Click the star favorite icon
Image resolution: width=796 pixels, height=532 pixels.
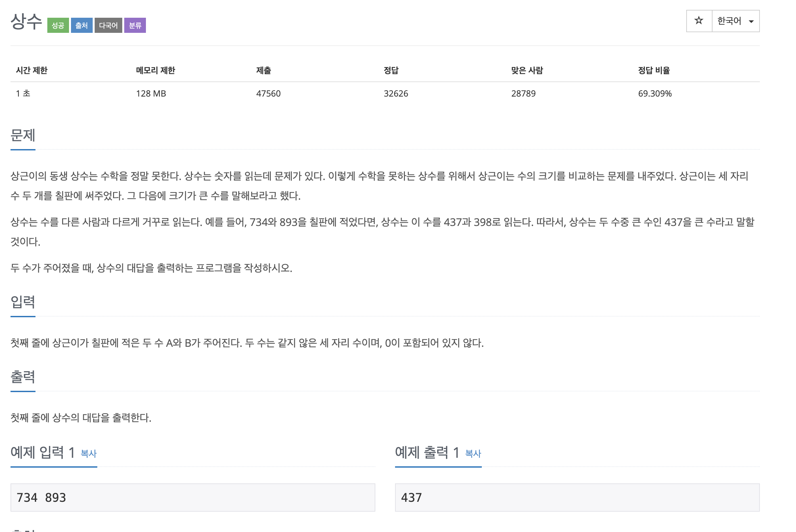point(699,21)
